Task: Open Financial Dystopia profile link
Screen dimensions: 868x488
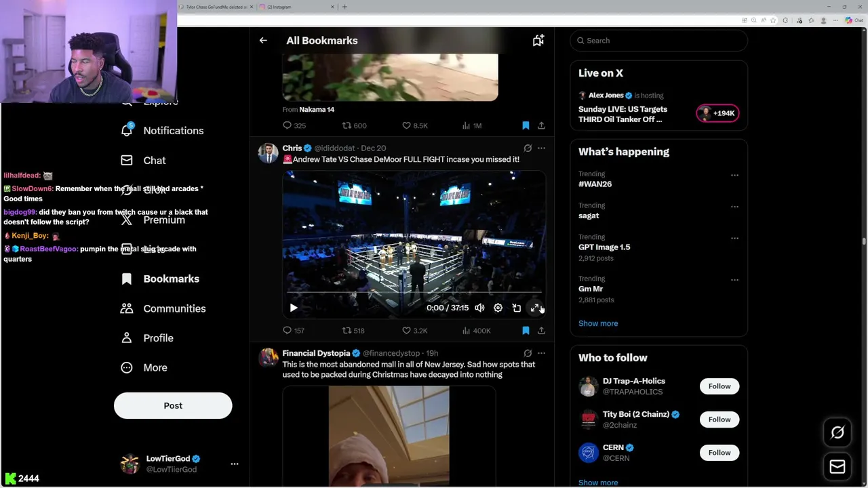Action: click(x=316, y=353)
